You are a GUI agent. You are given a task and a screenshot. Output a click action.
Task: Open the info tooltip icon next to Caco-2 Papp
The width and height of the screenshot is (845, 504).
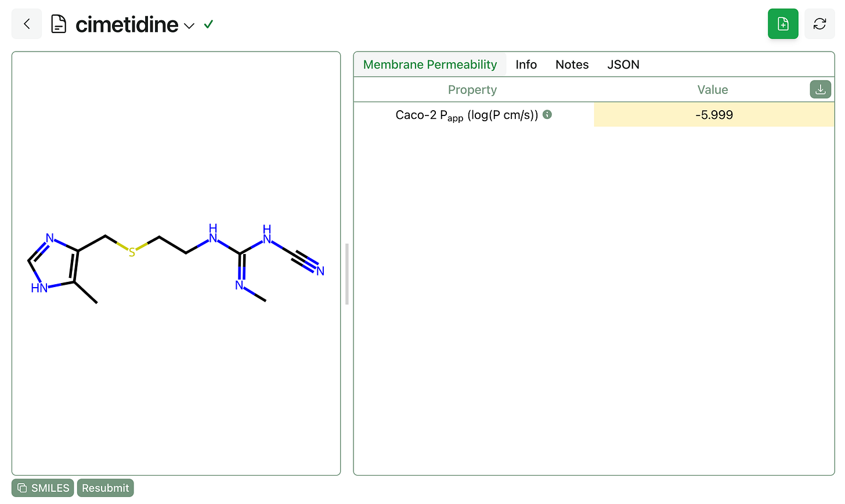pos(546,114)
